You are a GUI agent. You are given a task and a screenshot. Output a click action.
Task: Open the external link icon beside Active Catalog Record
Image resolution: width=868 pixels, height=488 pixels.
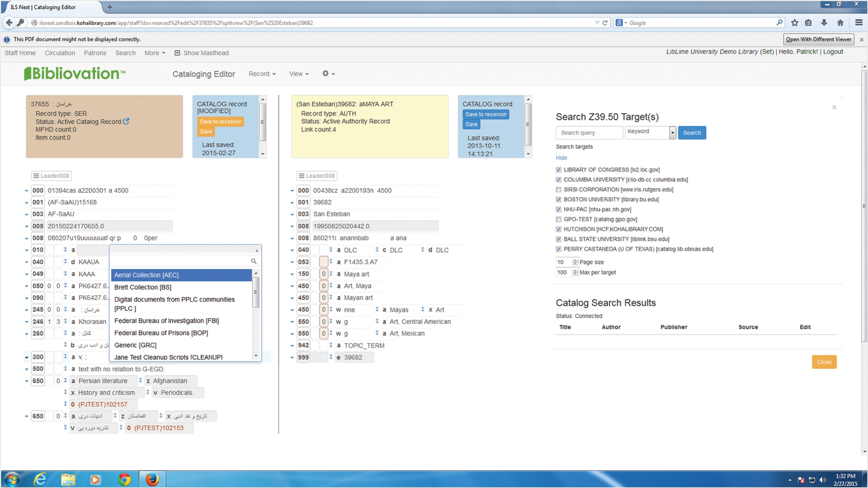click(126, 121)
